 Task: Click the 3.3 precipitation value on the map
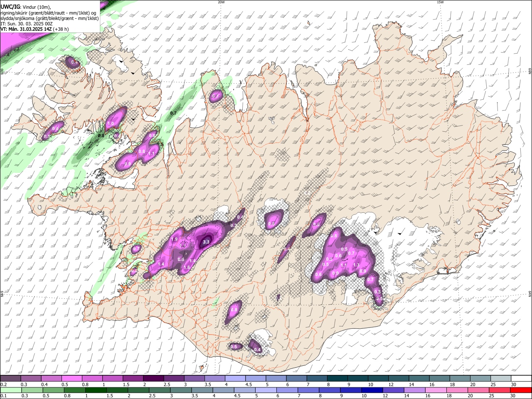click(x=206, y=242)
